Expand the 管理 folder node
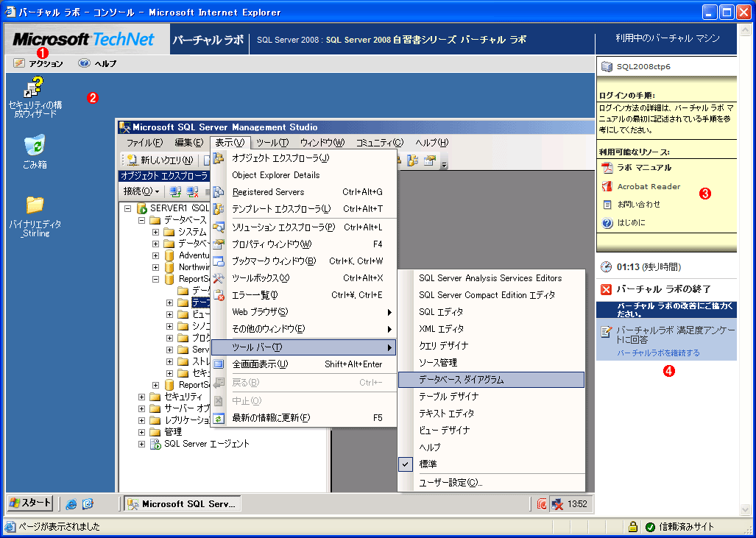 [x=142, y=432]
